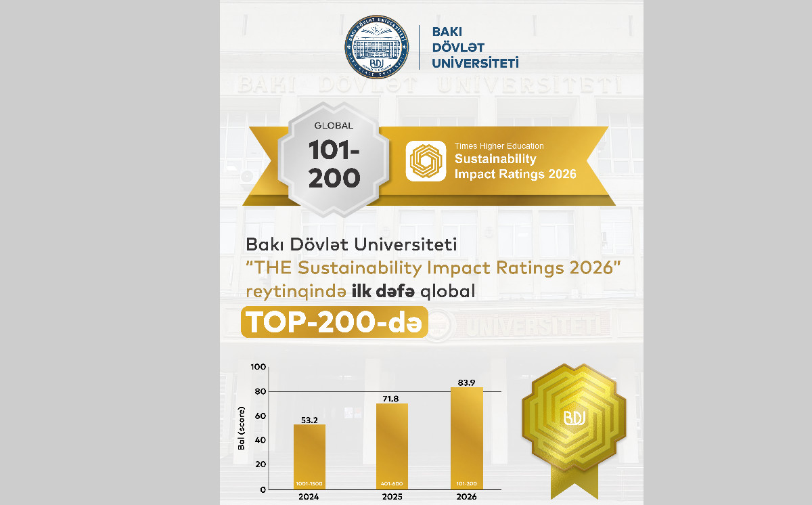Click 'Times Higher Education' text on the gold ribbon
Viewport: 812px width, 505px height.
tap(499, 146)
